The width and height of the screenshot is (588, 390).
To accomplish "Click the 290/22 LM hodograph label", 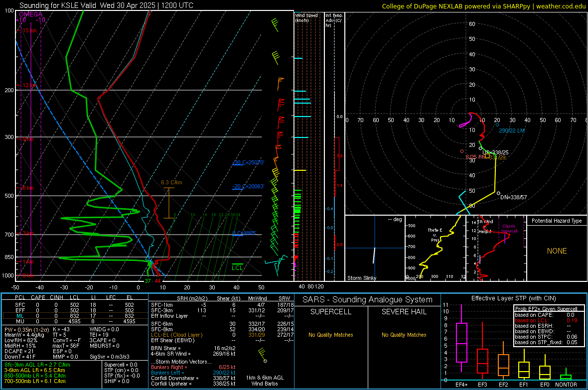I will pyautogui.click(x=511, y=130).
